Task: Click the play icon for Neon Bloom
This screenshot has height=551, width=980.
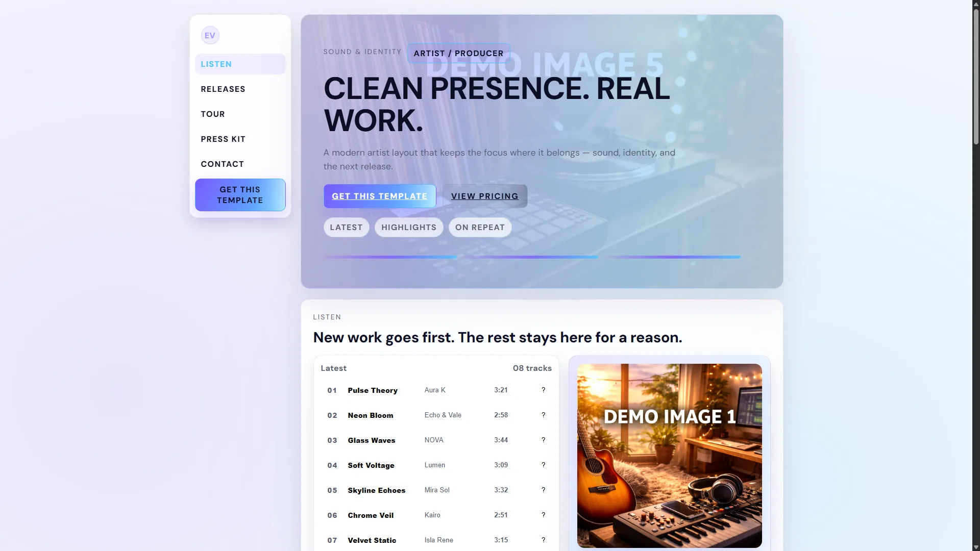Action: tap(543, 415)
